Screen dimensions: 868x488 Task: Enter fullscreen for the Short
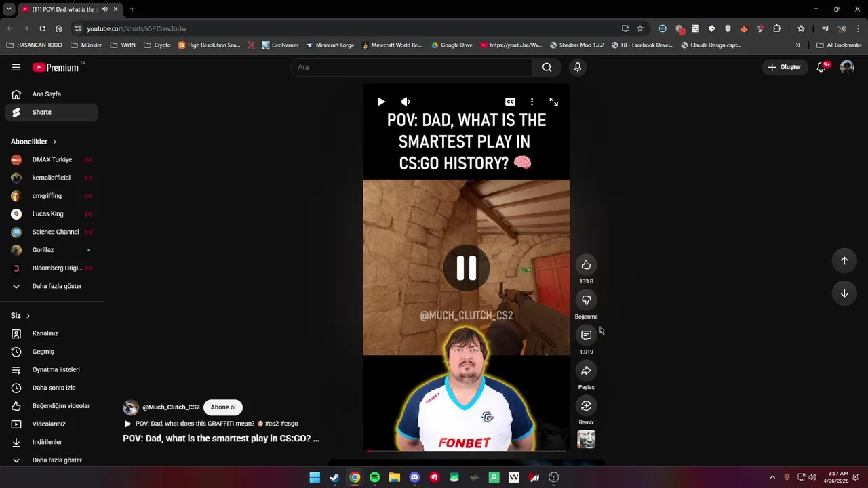click(554, 102)
